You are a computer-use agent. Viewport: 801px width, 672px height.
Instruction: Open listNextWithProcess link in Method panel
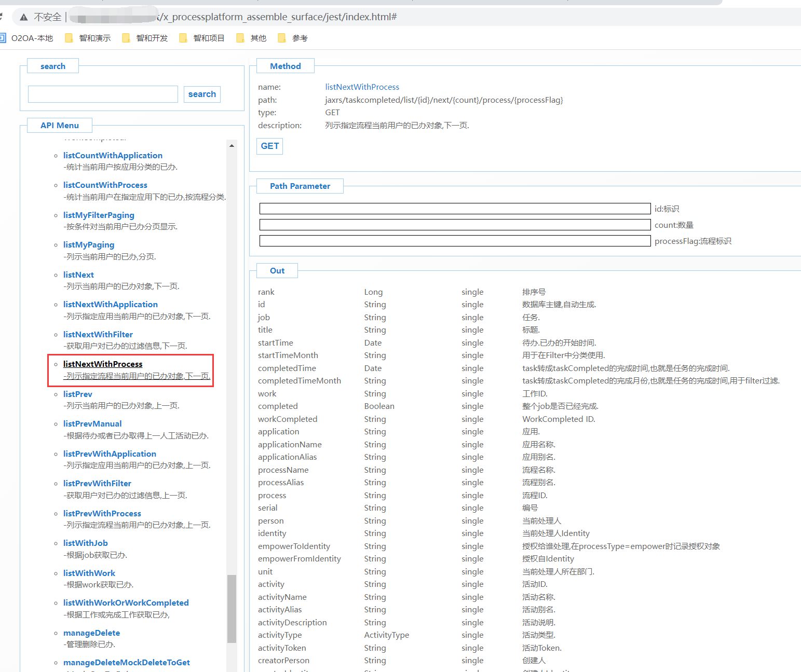[x=362, y=87]
